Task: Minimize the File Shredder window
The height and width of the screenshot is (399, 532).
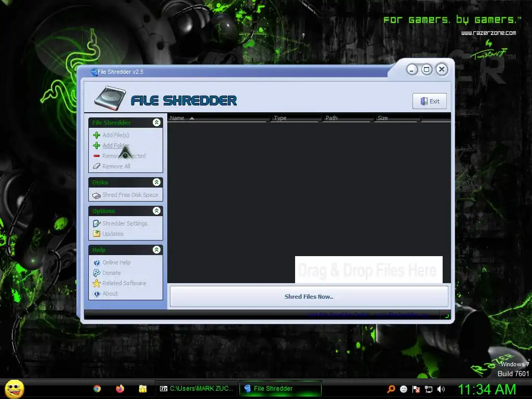Action: coord(412,70)
